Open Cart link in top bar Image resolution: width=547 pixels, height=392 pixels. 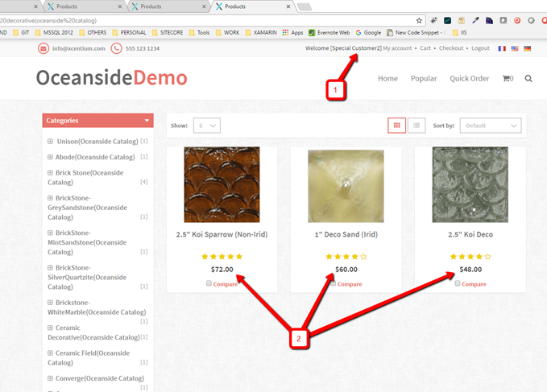425,48
